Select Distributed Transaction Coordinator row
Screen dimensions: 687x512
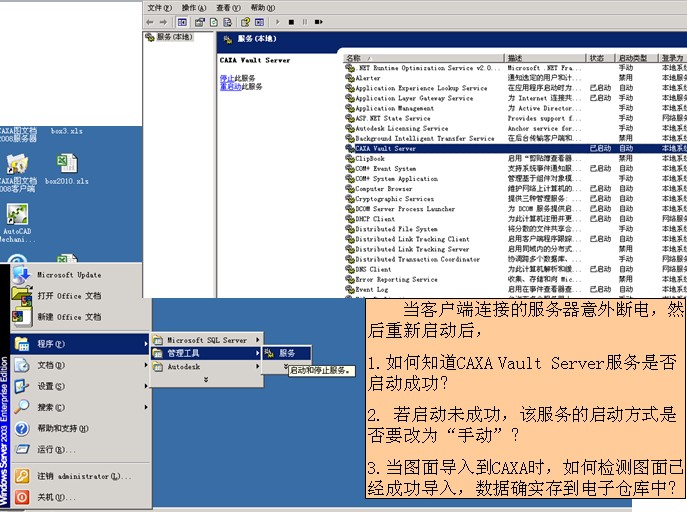pyautogui.click(x=516, y=259)
